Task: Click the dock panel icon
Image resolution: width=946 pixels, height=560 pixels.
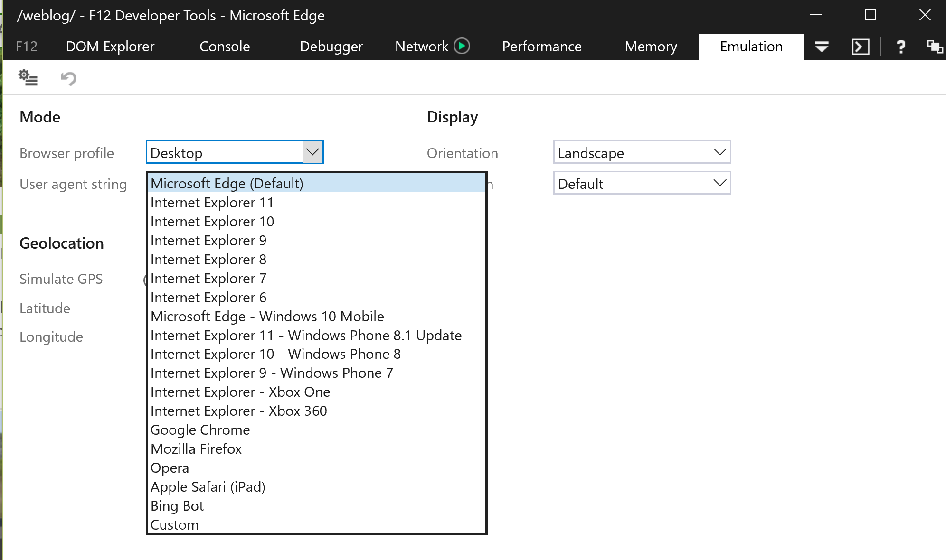Action: [933, 46]
